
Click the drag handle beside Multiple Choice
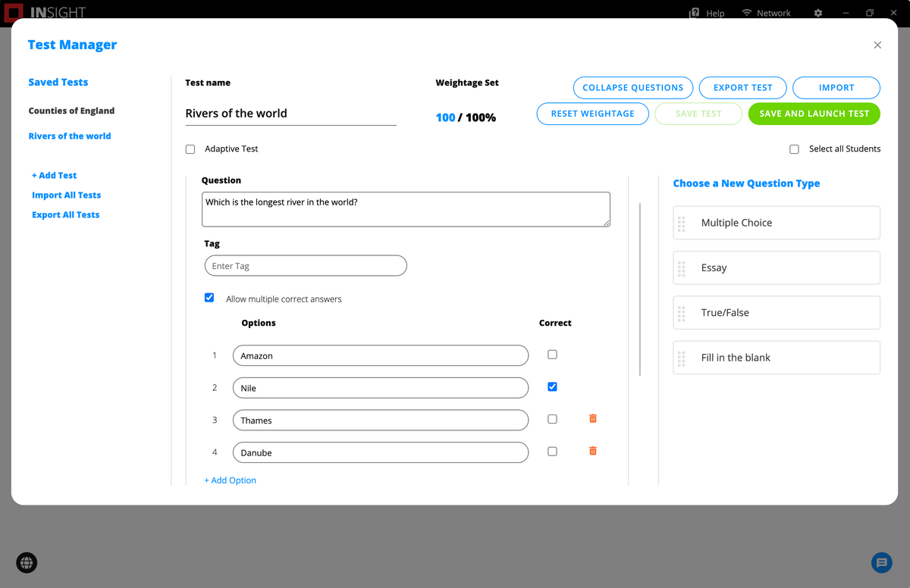coord(682,223)
